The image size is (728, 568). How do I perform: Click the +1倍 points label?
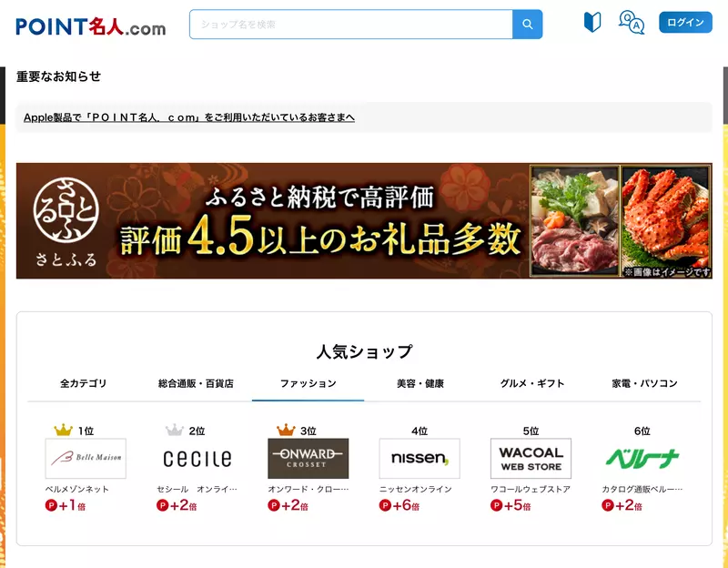[x=66, y=505]
